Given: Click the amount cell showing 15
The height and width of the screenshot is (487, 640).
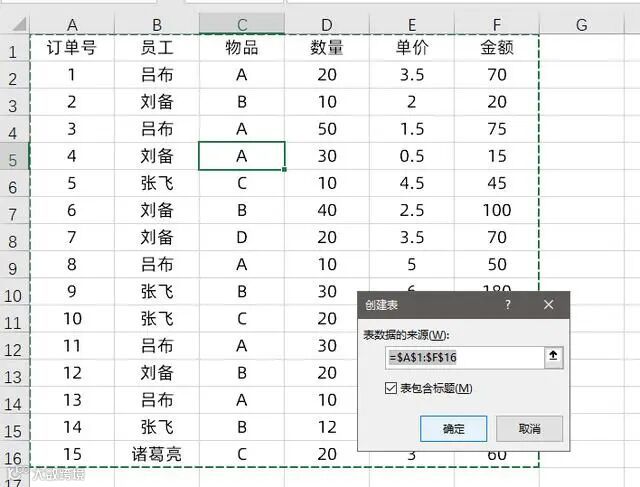Looking at the screenshot, I should [497, 156].
